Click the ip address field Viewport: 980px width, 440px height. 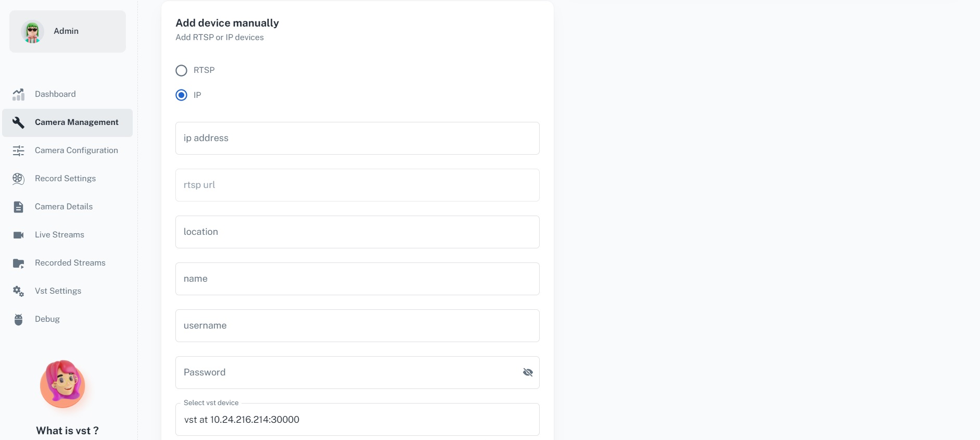click(x=357, y=139)
